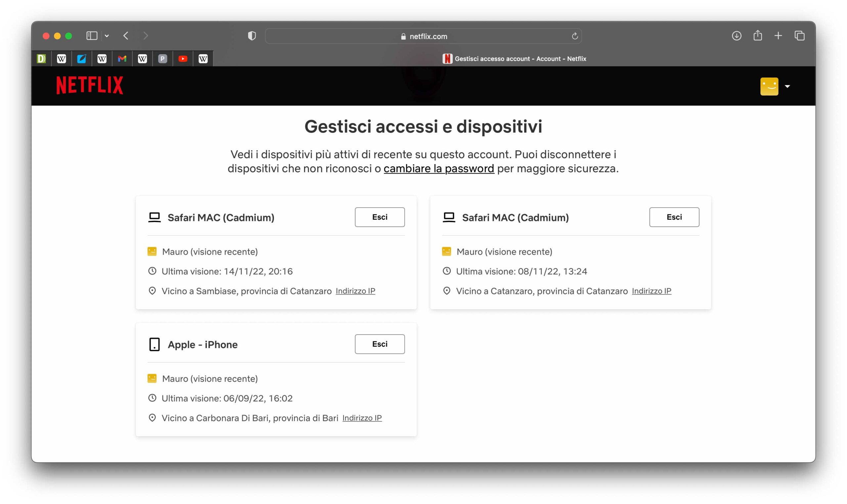
Task: Switch to the YouTube pinned tab
Action: tap(183, 59)
